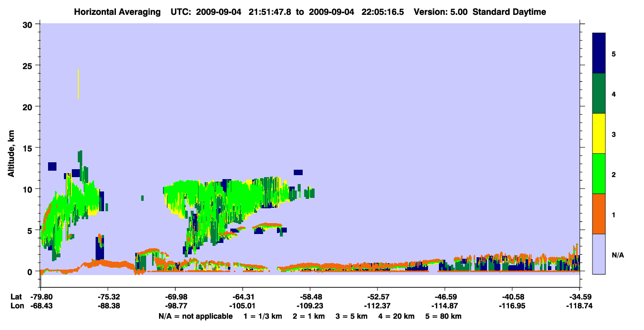Click longitude value -116.95

(x=512, y=306)
